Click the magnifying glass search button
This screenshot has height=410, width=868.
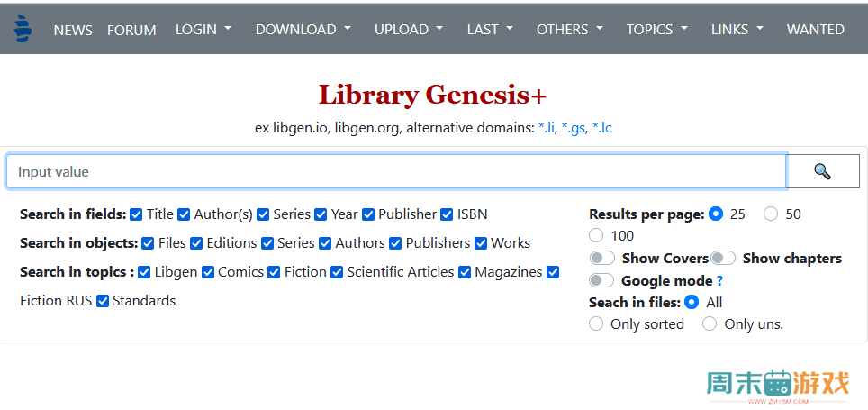tap(823, 171)
